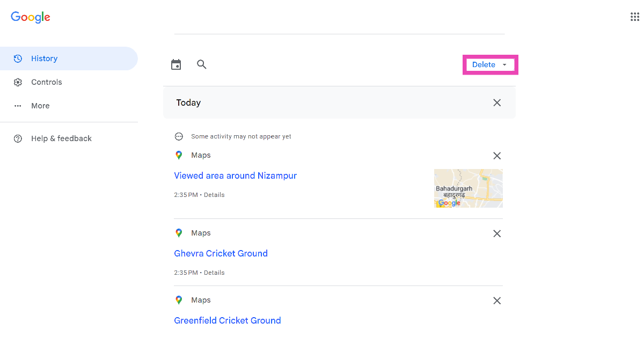644x337 pixels.
Task: Expand the More option in sidebar
Action: click(x=40, y=106)
